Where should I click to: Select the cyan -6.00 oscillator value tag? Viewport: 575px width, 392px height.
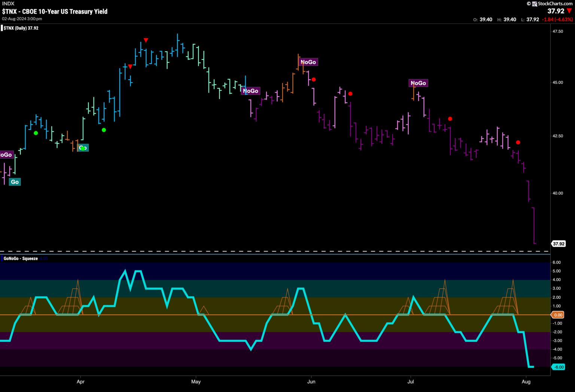(x=558, y=367)
